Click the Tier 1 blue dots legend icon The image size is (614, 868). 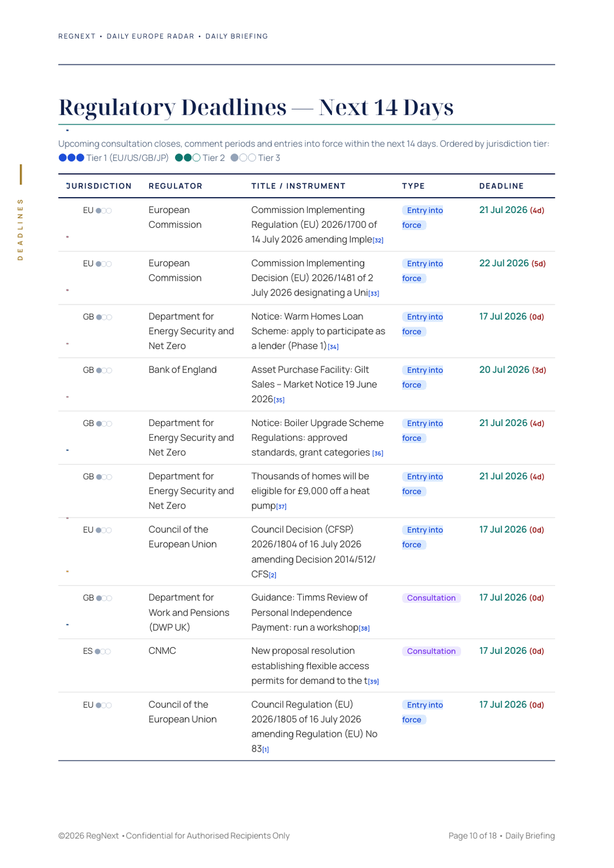pos(72,158)
